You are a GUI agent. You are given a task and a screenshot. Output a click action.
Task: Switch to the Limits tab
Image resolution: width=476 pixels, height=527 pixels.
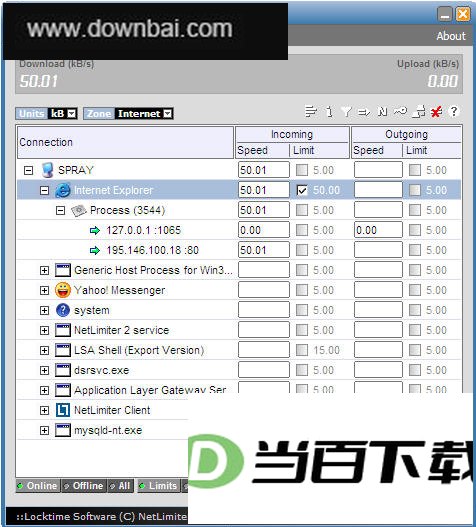click(x=158, y=486)
